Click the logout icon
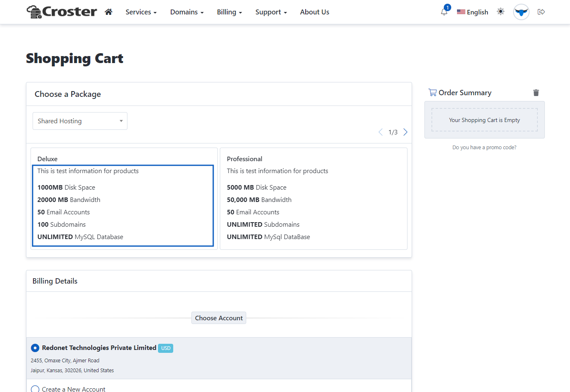Image resolution: width=570 pixels, height=392 pixels. point(541,12)
